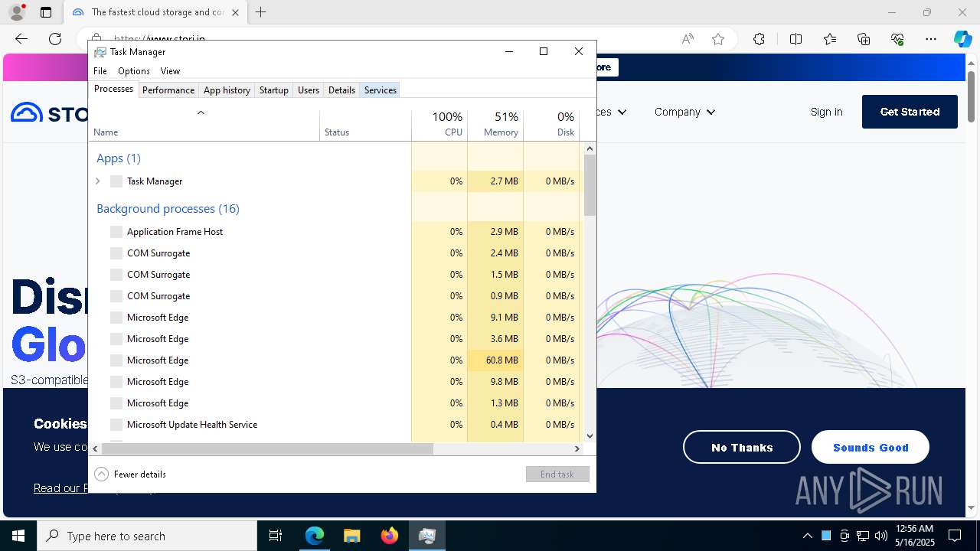Focus the Windows search box

coord(147,536)
